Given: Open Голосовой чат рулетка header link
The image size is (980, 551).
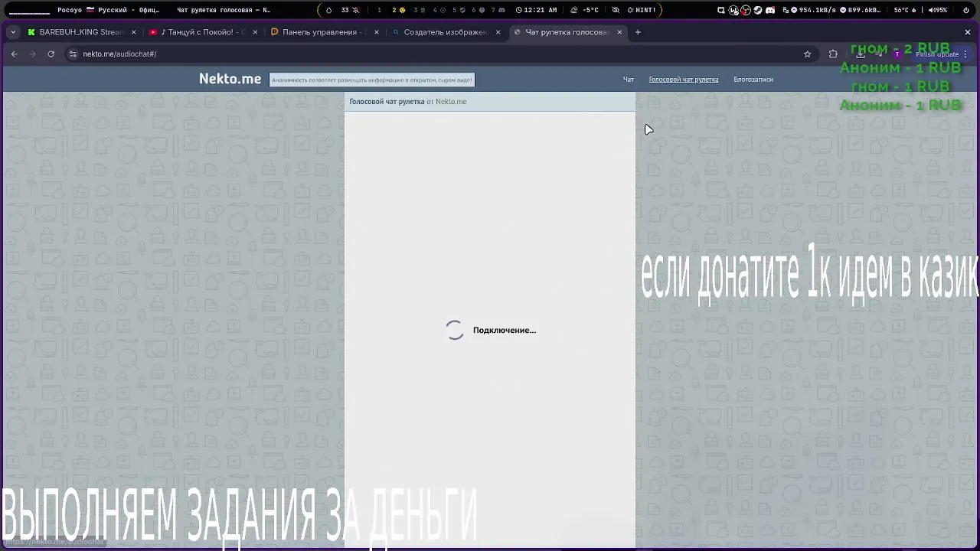Looking at the screenshot, I should [x=684, y=80].
